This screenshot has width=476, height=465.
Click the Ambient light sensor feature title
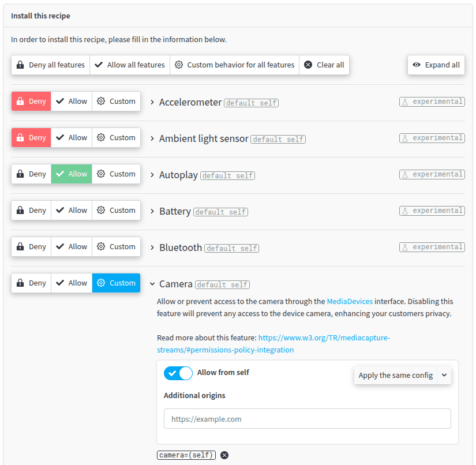pos(204,138)
